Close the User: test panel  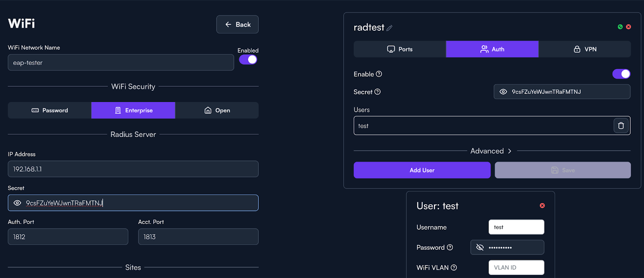click(542, 206)
